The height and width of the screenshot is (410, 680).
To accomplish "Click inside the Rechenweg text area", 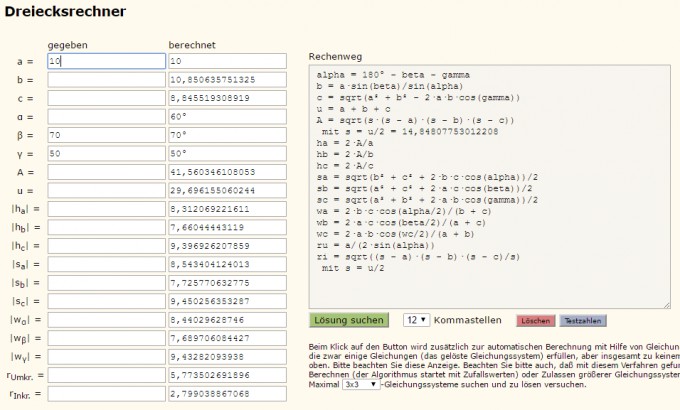I will pyautogui.click(x=490, y=187).
